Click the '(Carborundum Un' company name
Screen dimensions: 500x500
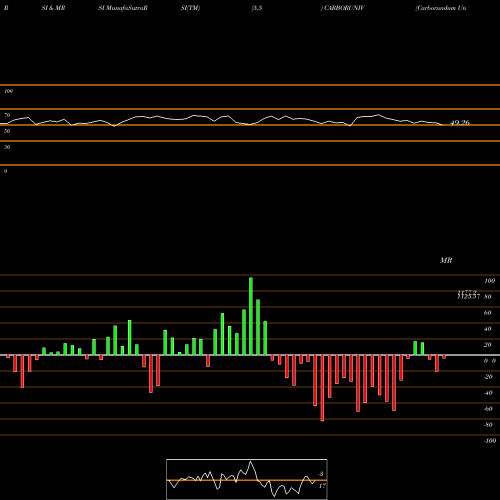[441, 8]
